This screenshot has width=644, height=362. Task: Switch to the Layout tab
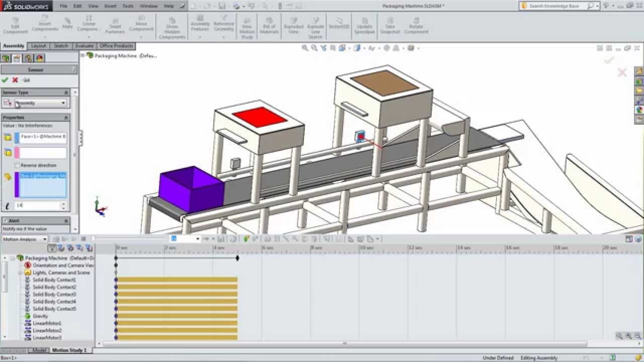coord(39,46)
